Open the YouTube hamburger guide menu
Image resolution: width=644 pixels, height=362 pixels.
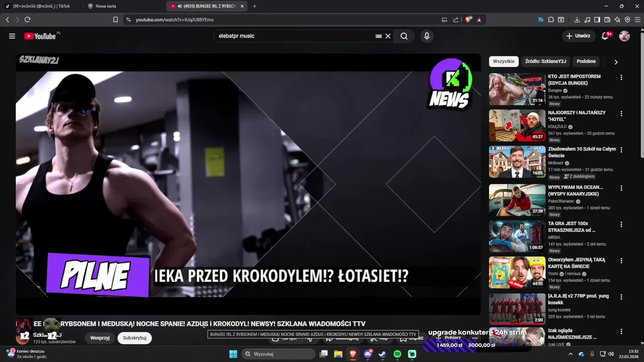(x=12, y=36)
